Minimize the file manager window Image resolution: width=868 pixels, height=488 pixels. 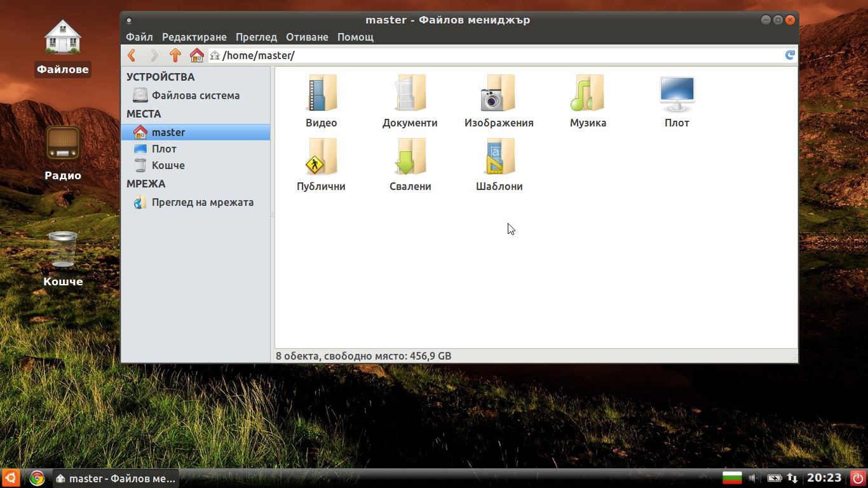(766, 20)
